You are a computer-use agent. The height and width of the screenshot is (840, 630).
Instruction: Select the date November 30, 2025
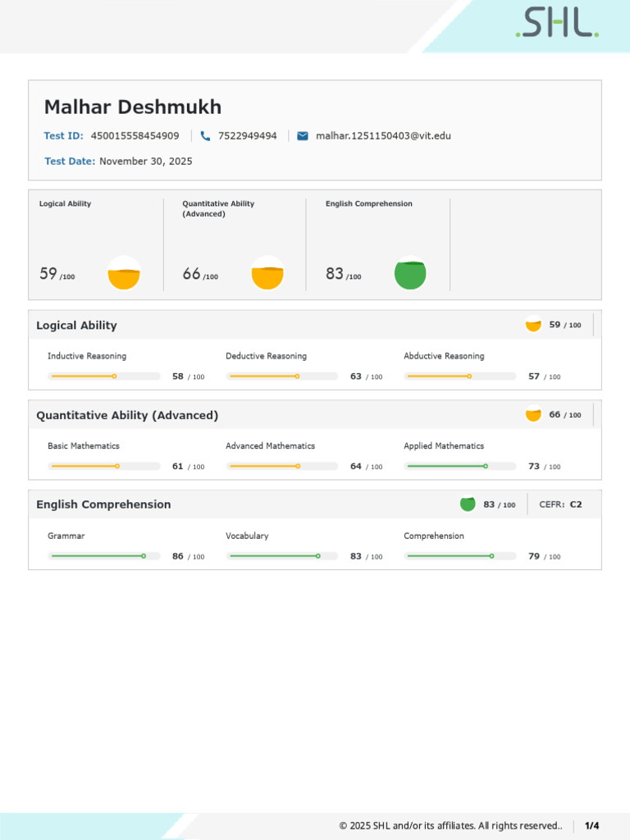146,162
